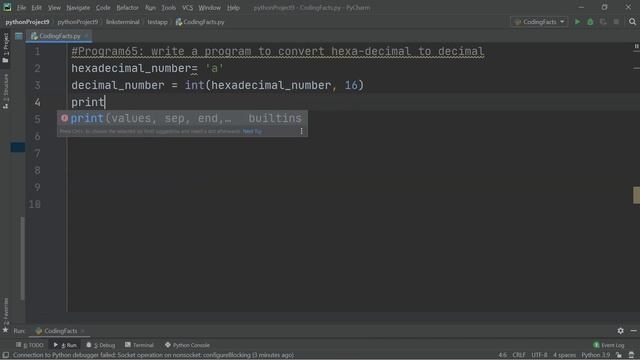Open the Help menu

pyautogui.click(x=233, y=8)
